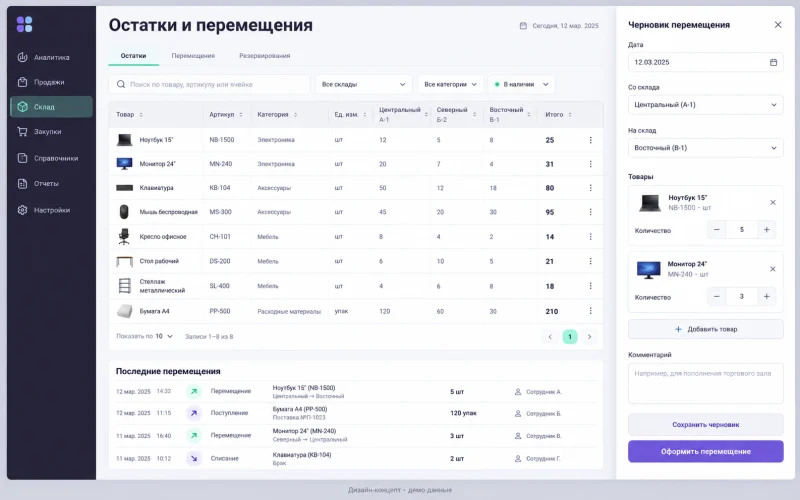Click the Комментарий text area
This screenshot has height=500, width=800.
coord(706,384)
